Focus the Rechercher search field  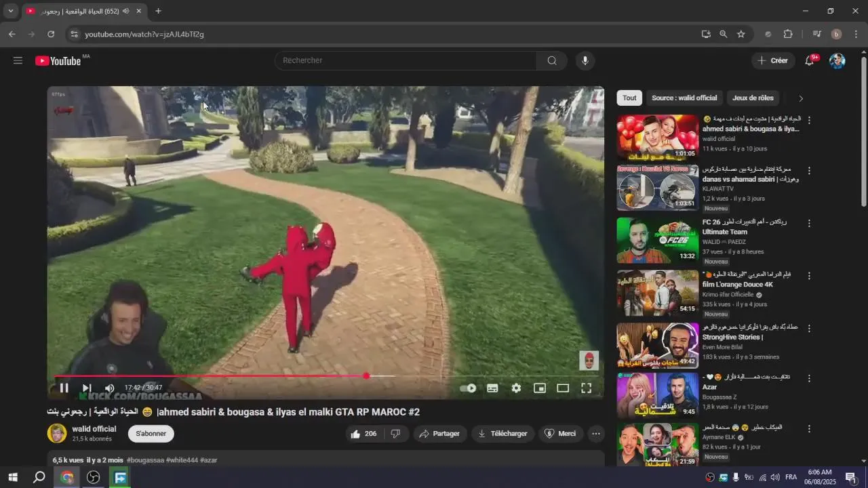[406, 60]
